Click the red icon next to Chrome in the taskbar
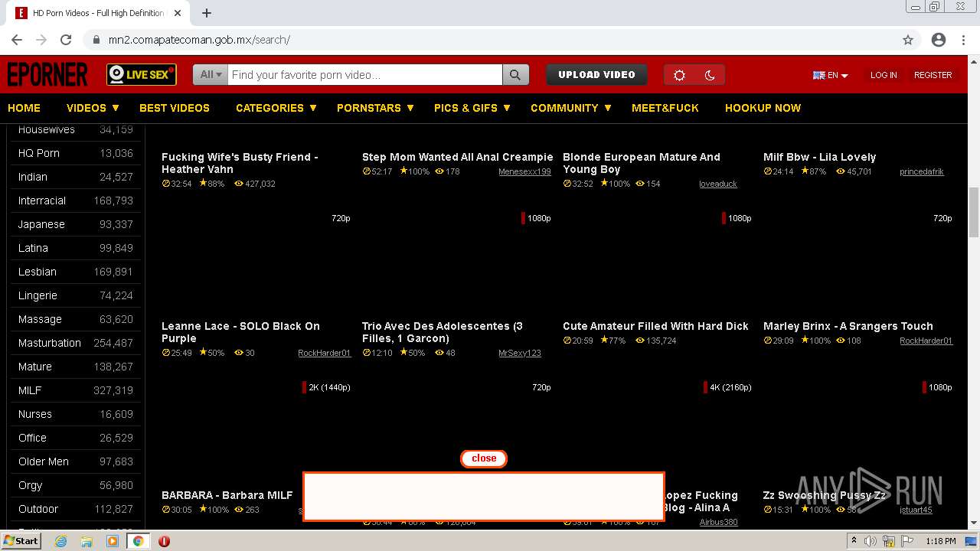This screenshot has height=551, width=980. 164,541
